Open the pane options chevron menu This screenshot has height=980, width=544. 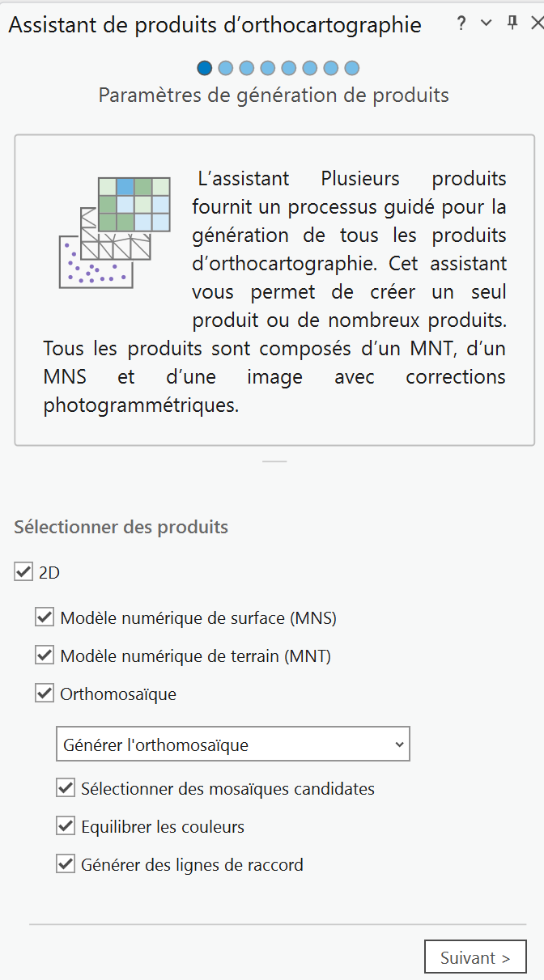click(x=486, y=23)
